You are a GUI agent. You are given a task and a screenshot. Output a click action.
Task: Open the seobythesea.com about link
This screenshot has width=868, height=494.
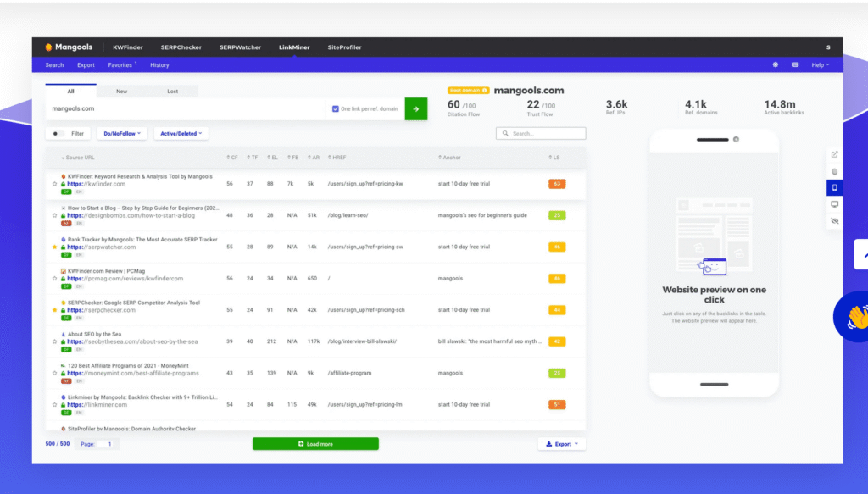point(132,341)
